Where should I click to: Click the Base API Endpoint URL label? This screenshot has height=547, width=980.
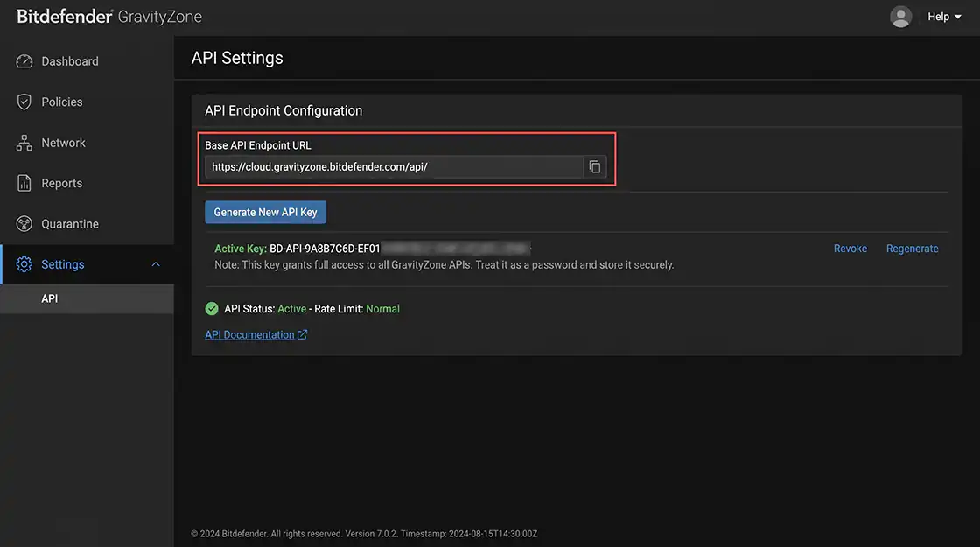(x=257, y=145)
